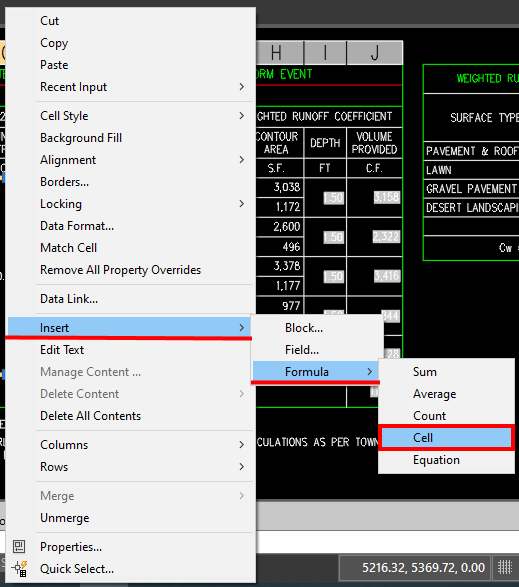Viewport: 519px width, 587px height.
Task: Click the DESERT LANDSCAPING row
Action: 471,207
